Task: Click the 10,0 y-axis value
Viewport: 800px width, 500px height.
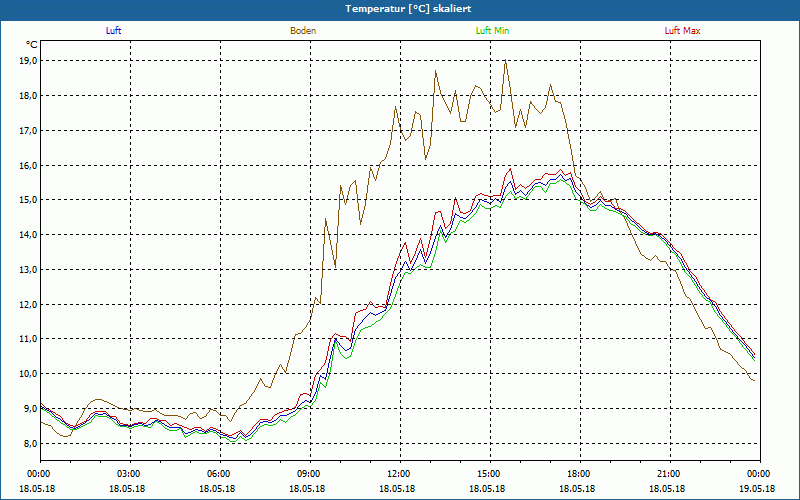Action: pyautogui.click(x=29, y=373)
